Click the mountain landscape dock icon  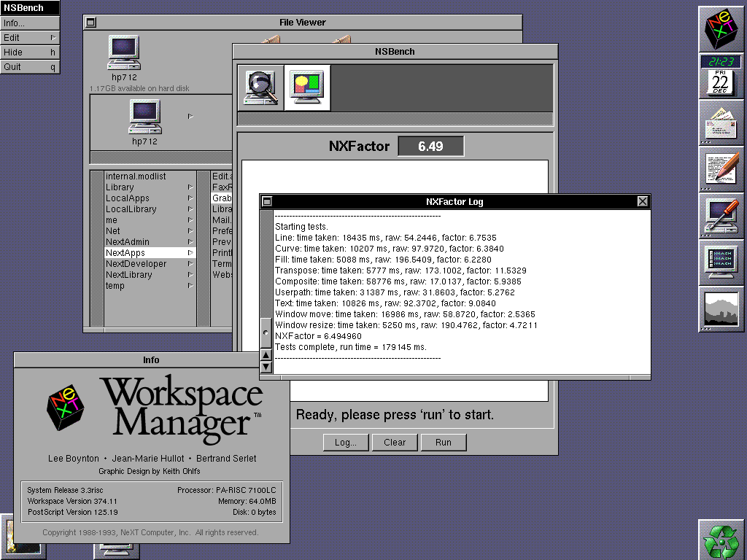coord(722,309)
